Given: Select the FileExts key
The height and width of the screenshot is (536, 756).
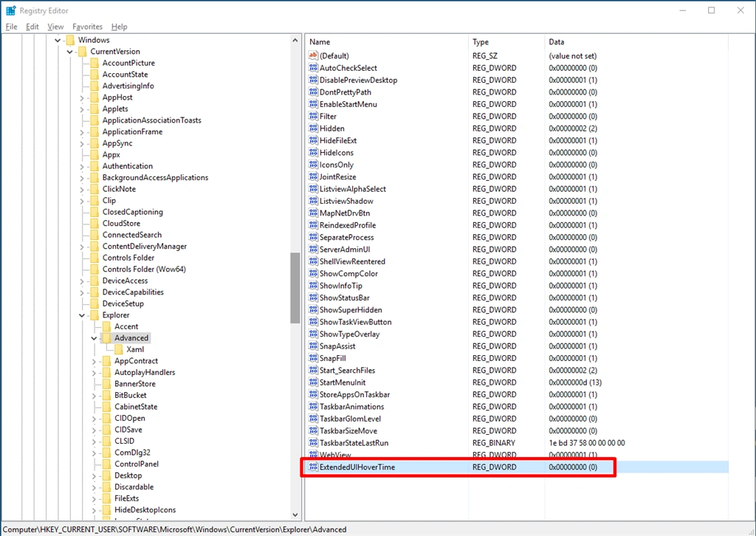Looking at the screenshot, I should click(x=127, y=498).
